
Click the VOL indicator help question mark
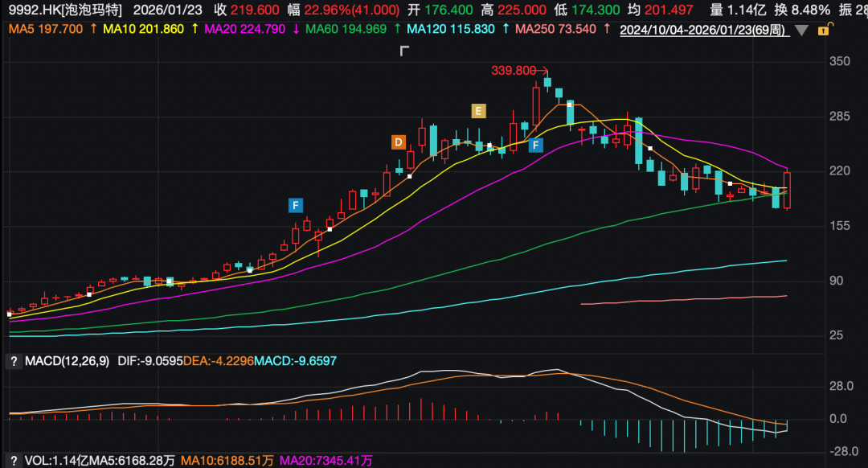13,461
